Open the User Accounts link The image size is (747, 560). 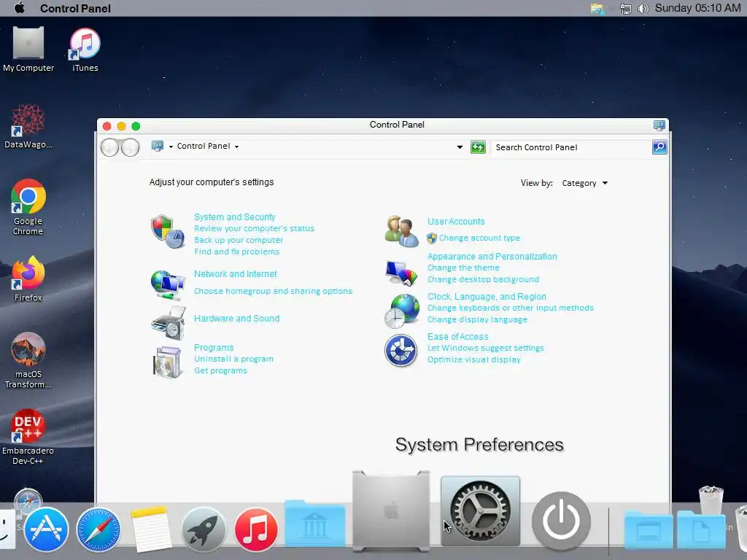[456, 222]
